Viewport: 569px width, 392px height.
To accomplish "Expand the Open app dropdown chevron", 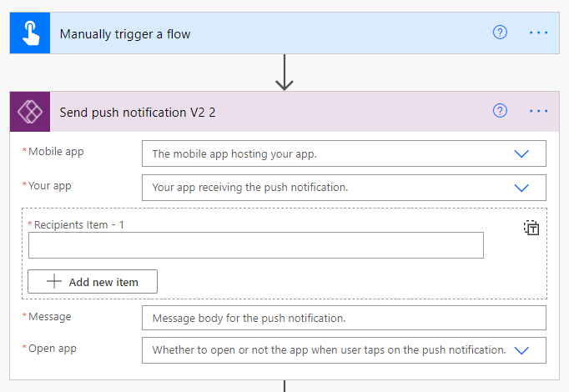I will pos(522,350).
